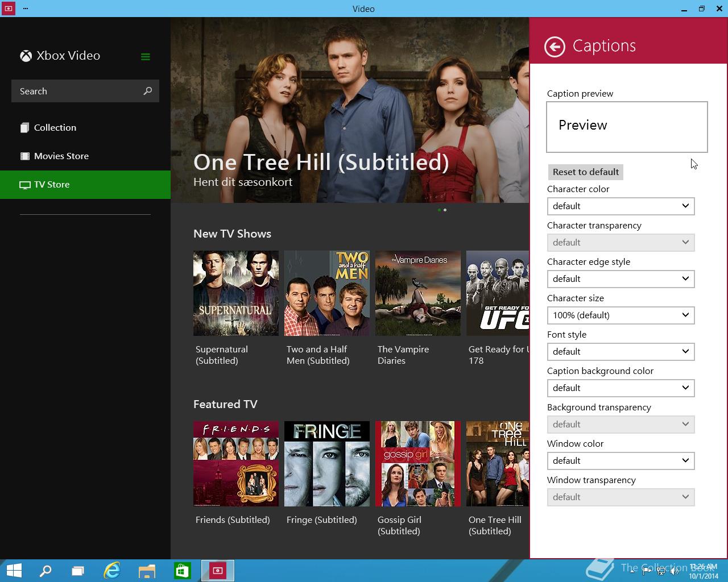Click Reset to default button
This screenshot has height=582, width=728.
coord(585,172)
